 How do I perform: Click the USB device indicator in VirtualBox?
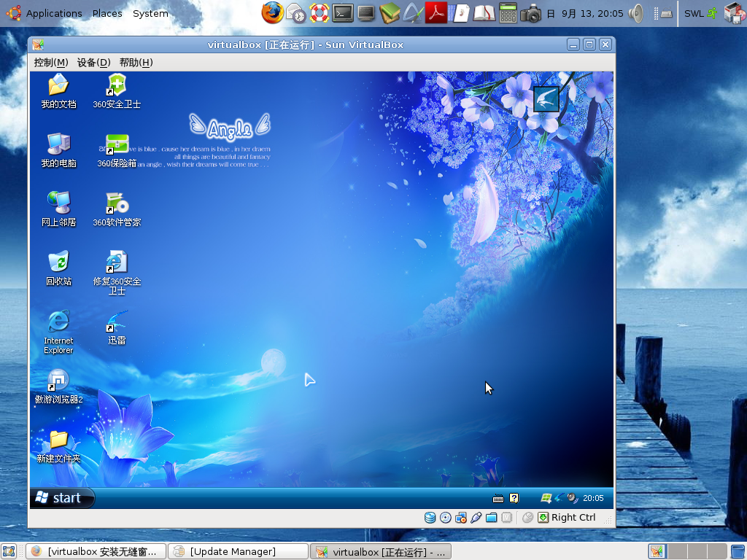pos(476,518)
